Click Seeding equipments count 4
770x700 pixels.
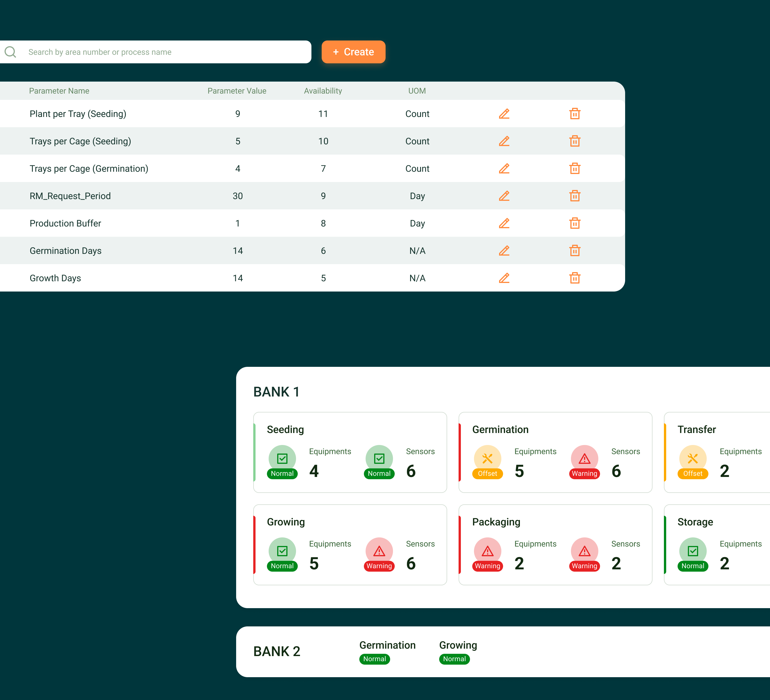(x=314, y=471)
